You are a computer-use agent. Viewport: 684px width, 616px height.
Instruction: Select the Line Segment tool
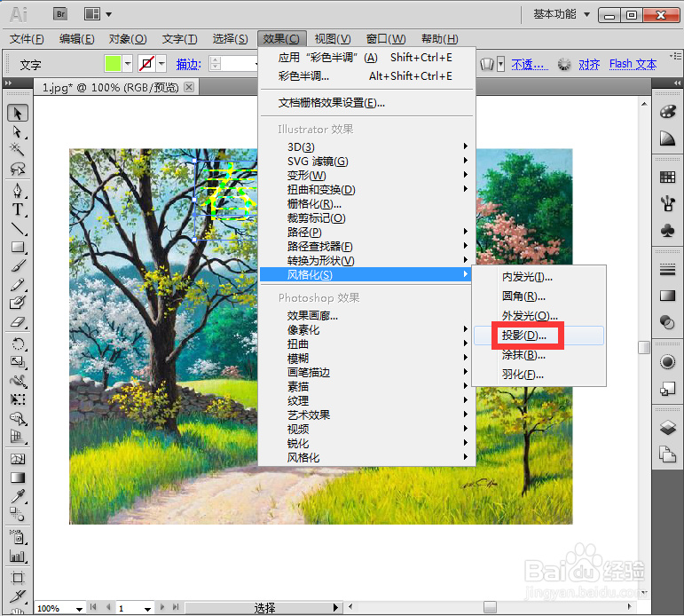(x=18, y=228)
